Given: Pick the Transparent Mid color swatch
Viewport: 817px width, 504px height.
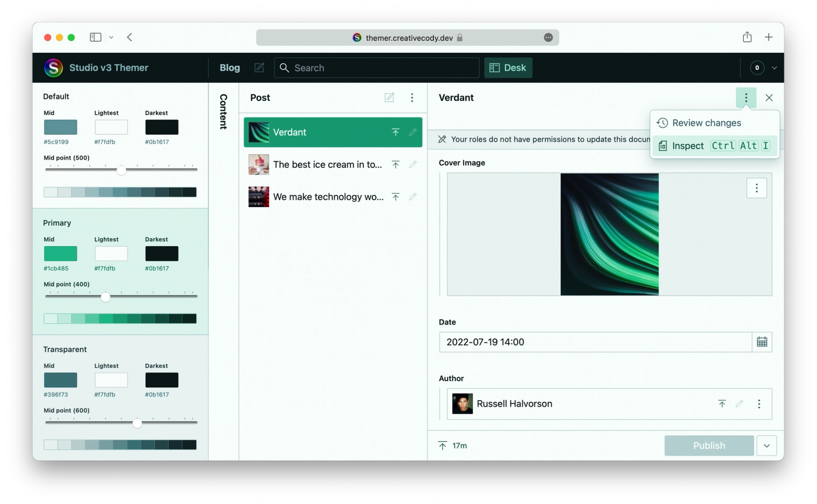Looking at the screenshot, I should 60,380.
